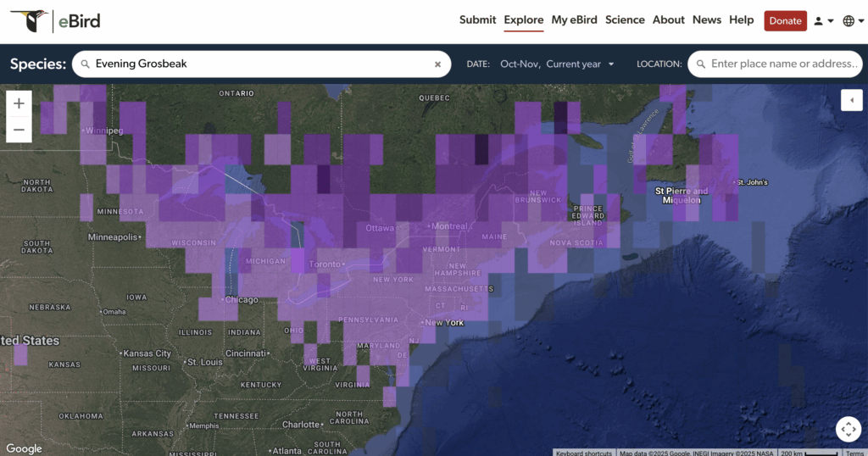Open the language globe dropdown
Viewport: 868px width, 456px height.
[853, 21]
